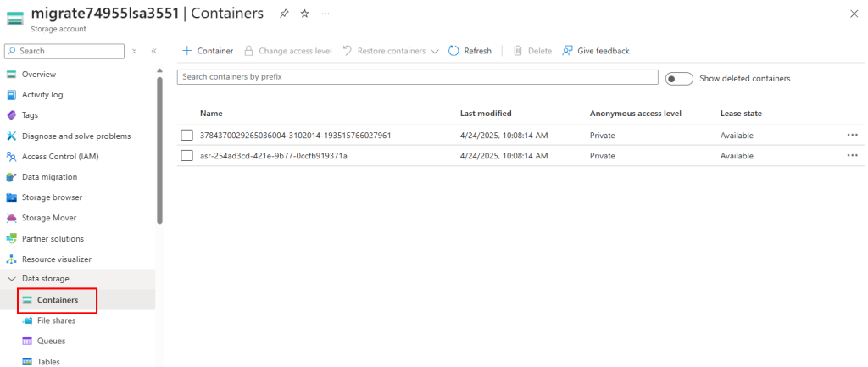Image resolution: width=868 pixels, height=367 pixels.
Task: Open Data migration in the sidebar
Action: [50, 177]
